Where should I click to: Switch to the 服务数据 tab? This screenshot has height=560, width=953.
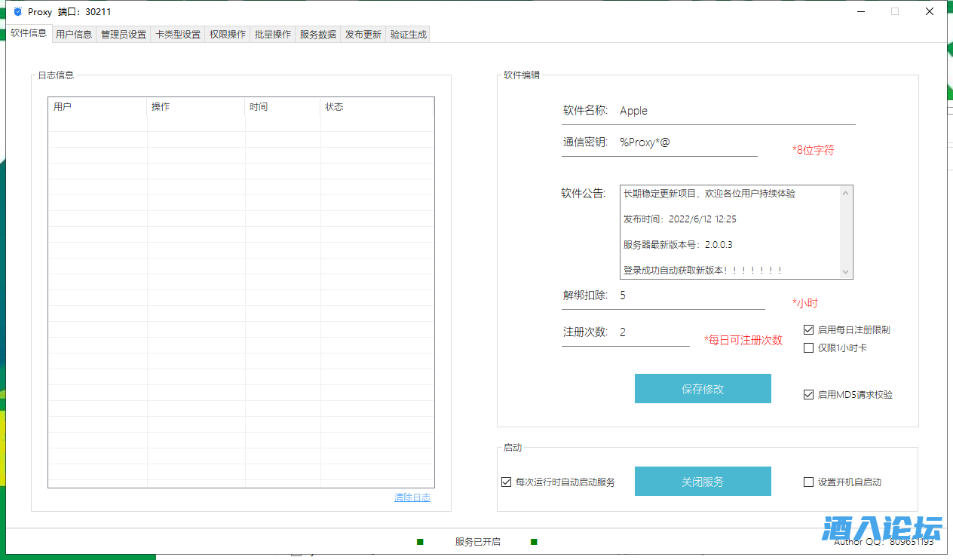pos(318,34)
